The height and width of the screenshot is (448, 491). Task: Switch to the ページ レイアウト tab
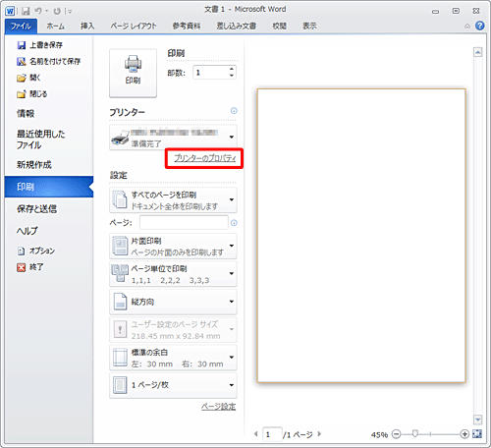tap(134, 26)
